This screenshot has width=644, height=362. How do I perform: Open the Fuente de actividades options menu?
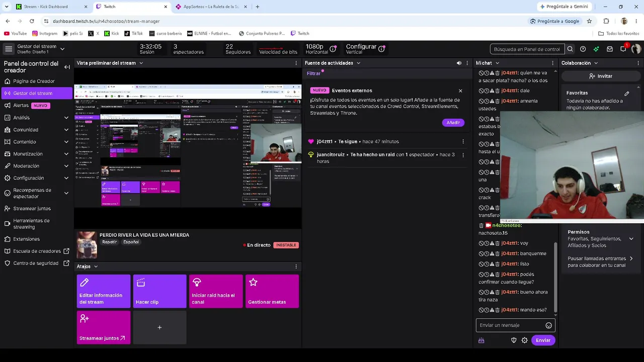pos(467,63)
